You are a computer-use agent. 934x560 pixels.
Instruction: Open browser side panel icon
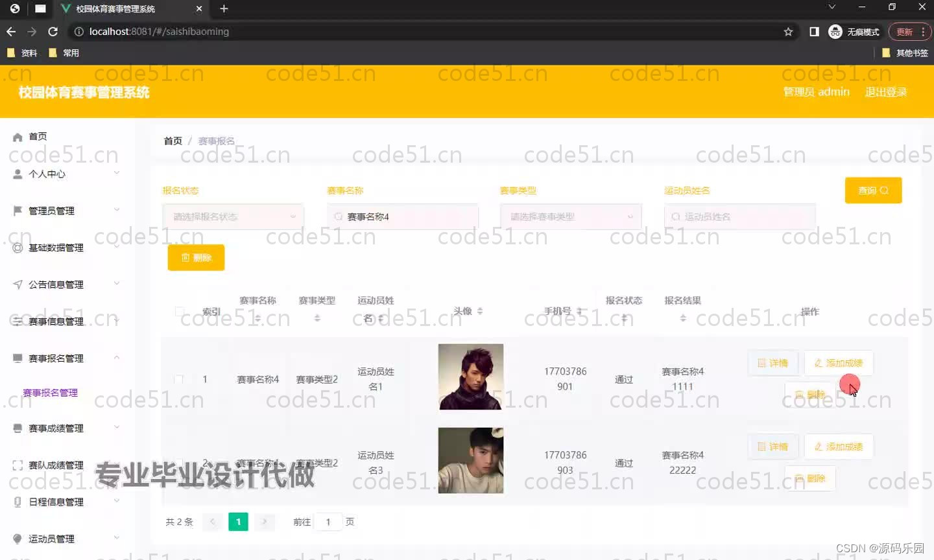click(x=814, y=32)
